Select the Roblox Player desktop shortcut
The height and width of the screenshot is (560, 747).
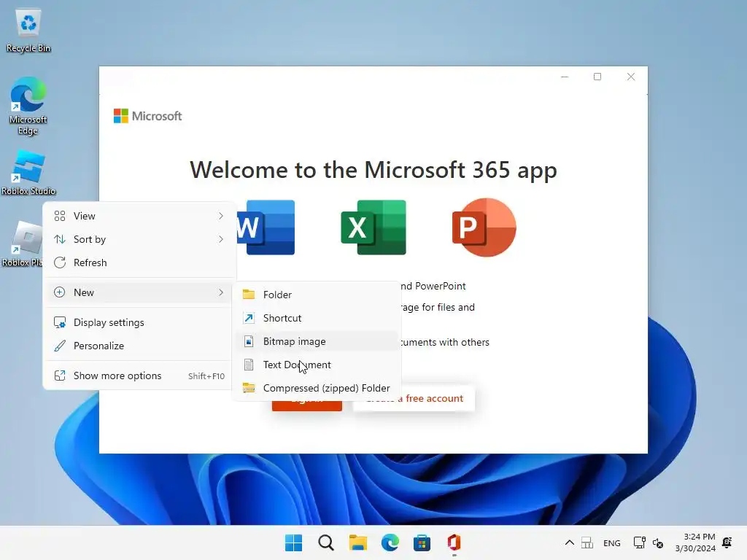[x=22, y=244]
